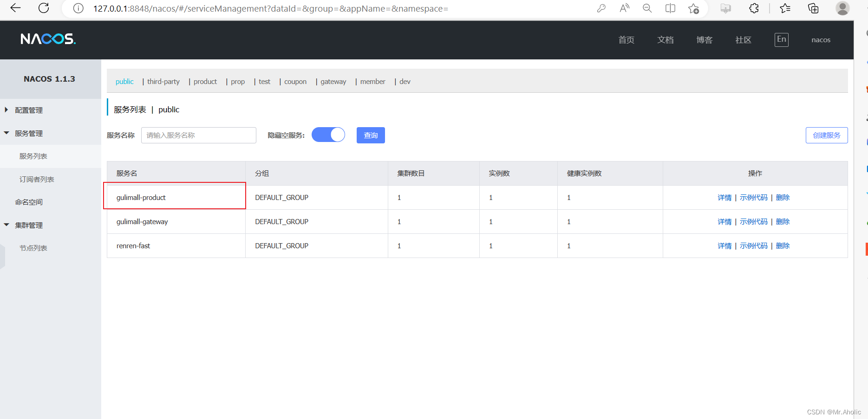Switch language with the En button

click(x=782, y=39)
